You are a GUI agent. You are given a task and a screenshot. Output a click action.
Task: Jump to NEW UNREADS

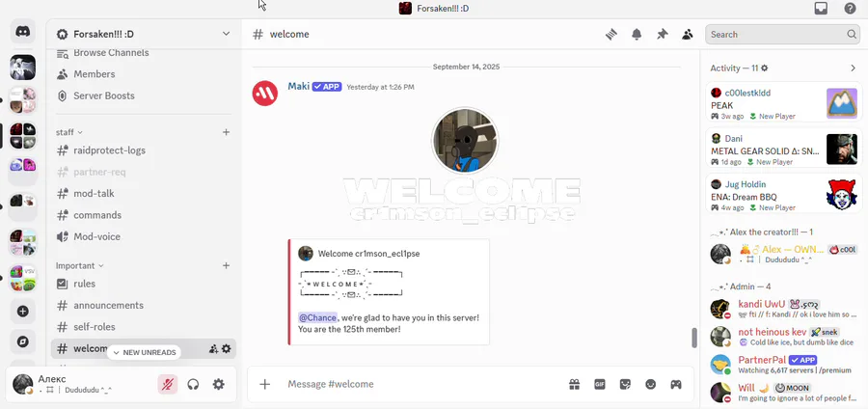[144, 352]
